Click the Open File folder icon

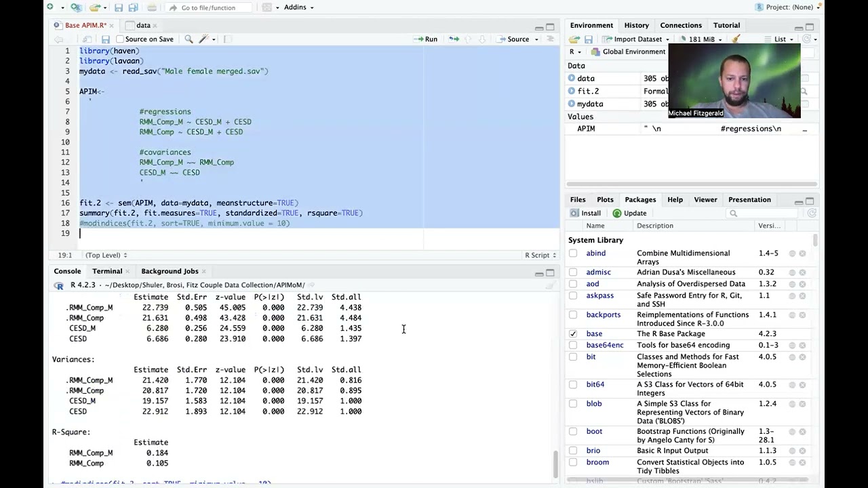point(94,7)
